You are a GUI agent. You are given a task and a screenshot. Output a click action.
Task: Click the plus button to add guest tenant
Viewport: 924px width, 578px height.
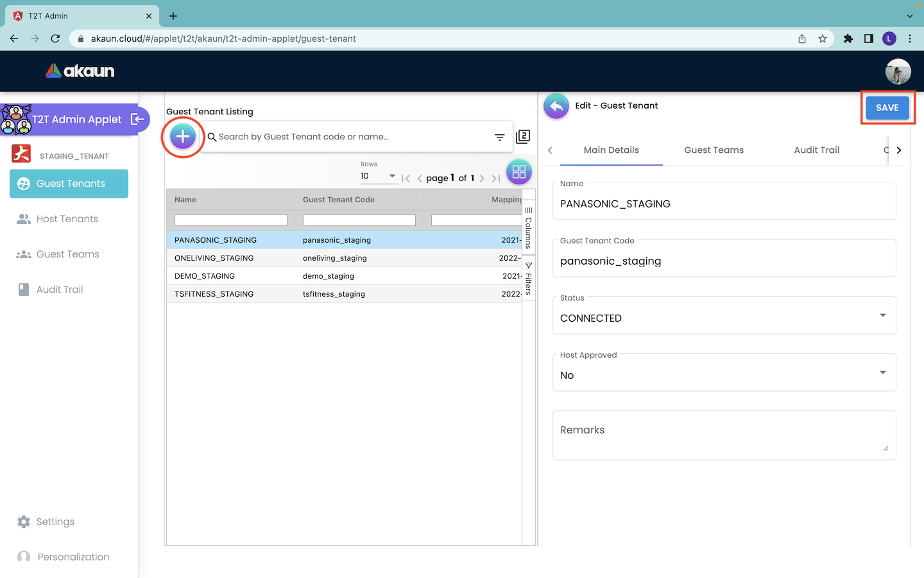coord(183,136)
